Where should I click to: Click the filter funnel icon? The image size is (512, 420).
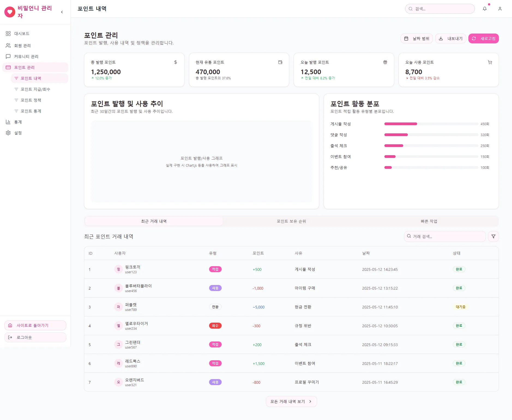tap(493, 236)
